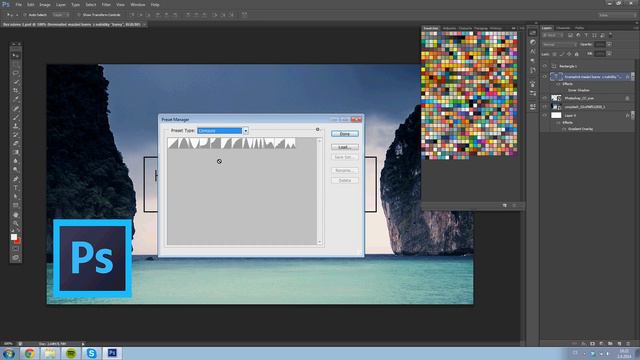Lock transparent pixels in Layers panel
Viewport: 640px width, 360px height.
pos(554,54)
